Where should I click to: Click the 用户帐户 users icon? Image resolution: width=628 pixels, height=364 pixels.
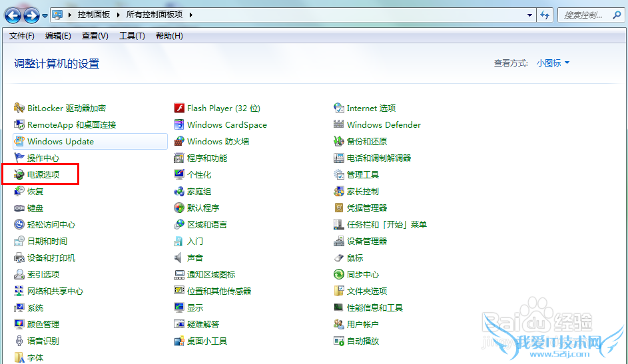(x=339, y=324)
